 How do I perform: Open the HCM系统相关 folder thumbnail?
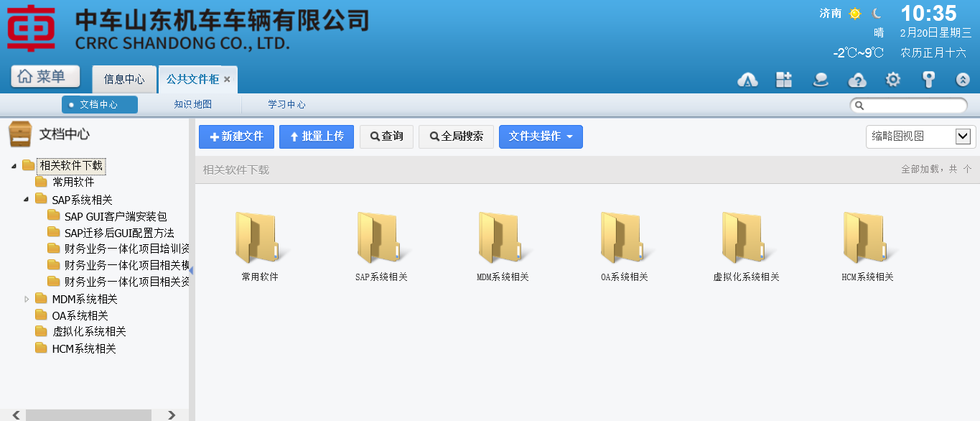pyautogui.click(x=867, y=238)
